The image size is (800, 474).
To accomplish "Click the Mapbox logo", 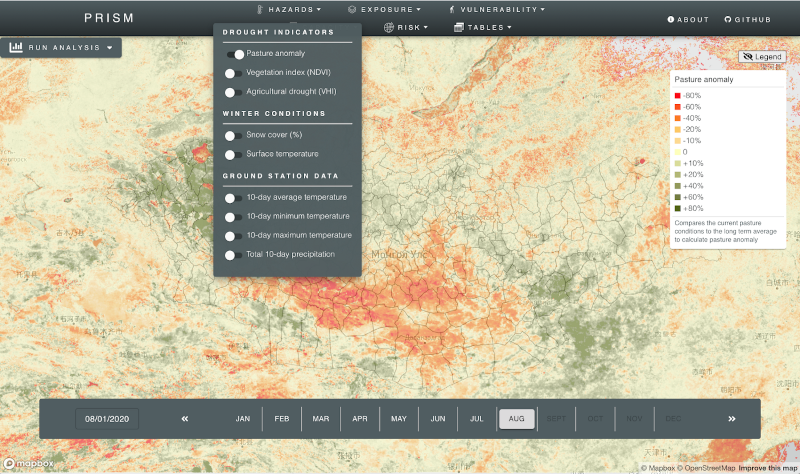I will (x=29, y=463).
